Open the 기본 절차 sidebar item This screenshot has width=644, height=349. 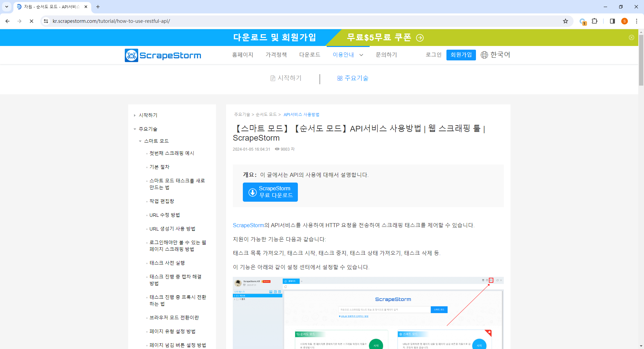point(159,167)
